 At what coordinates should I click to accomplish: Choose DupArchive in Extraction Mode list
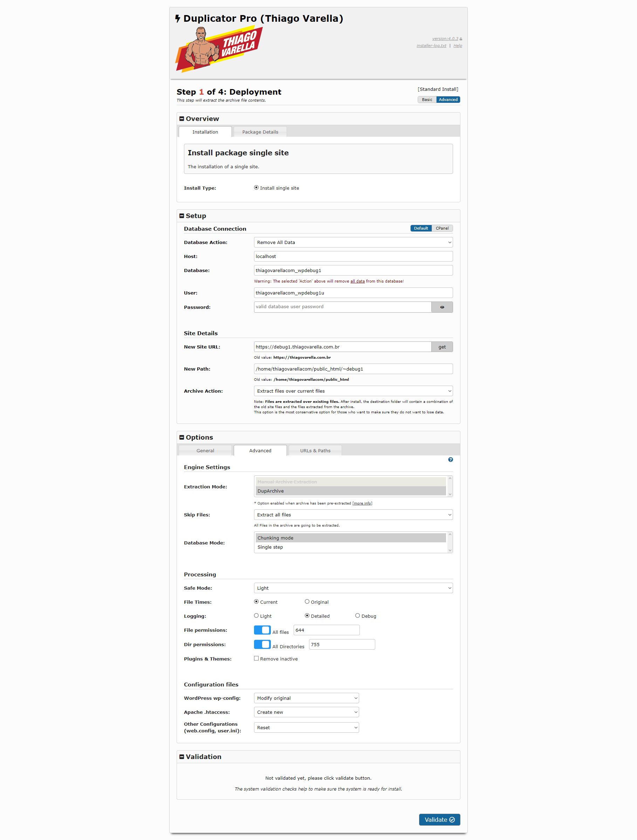point(351,491)
